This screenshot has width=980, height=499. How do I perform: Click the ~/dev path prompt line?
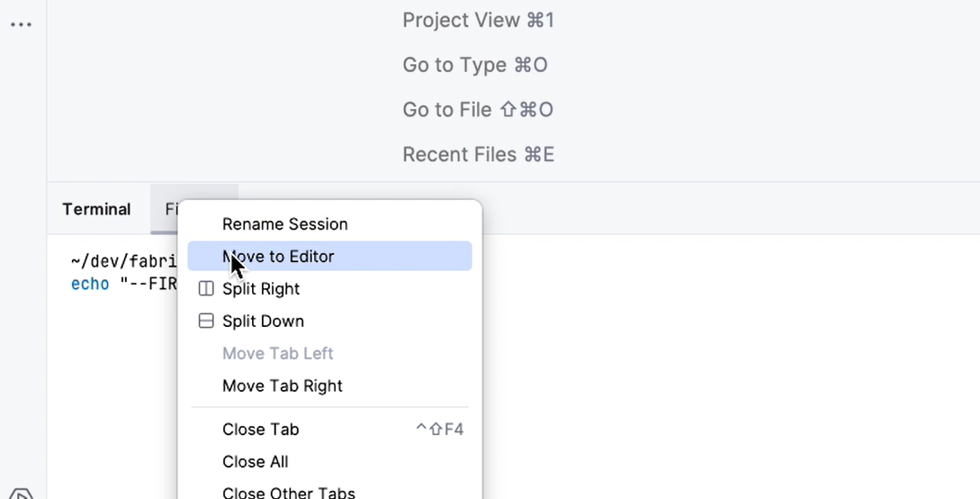coord(124,260)
